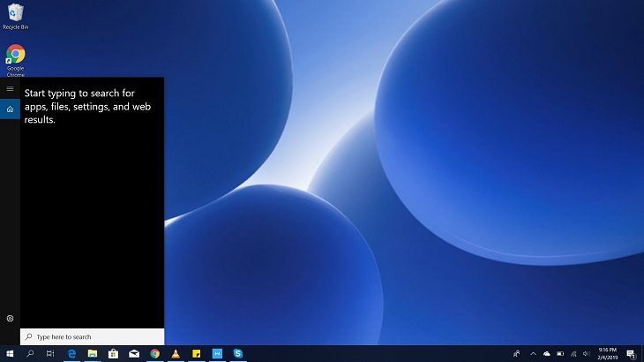The height and width of the screenshot is (362, 644).
Task: Select the Home icon in the search sidebar
Action: pos(10,109)
